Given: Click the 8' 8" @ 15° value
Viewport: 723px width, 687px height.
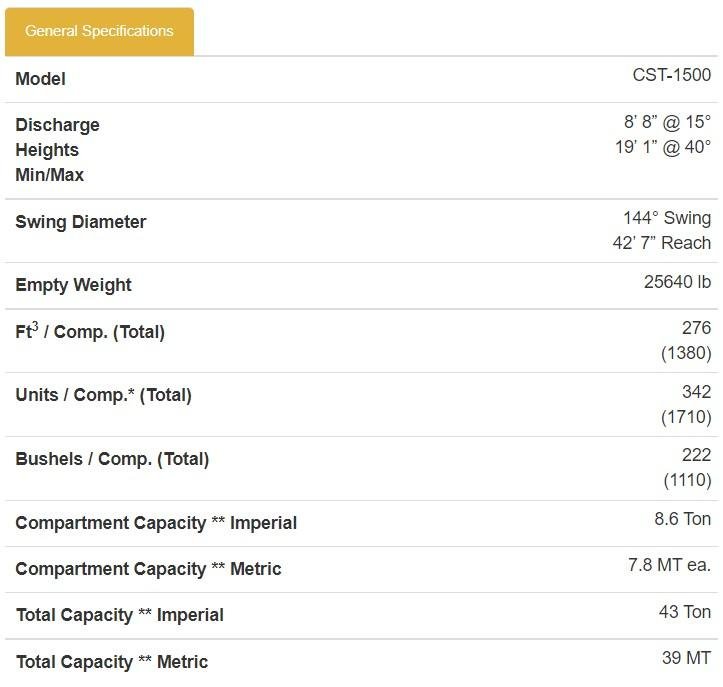Looking at the screenshot, I should point(667,122).
